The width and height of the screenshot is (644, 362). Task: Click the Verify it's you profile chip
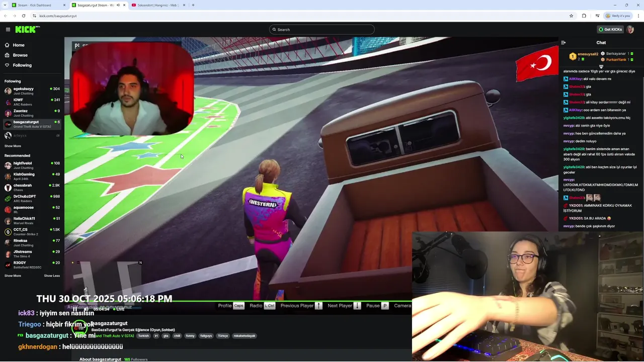pyautogui.click(x=618, y=16)
